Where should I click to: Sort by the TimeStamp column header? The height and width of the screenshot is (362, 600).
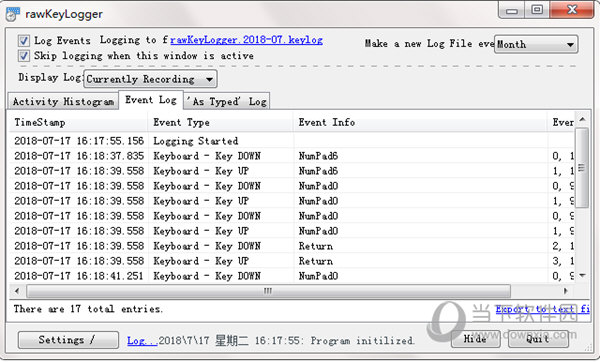coord(78,122)
